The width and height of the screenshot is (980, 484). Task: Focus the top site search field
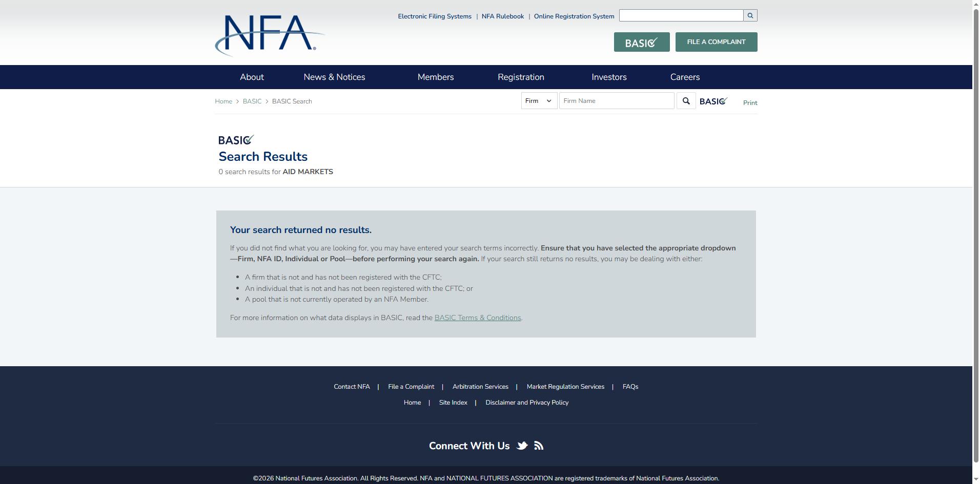[x=681, y=15]
